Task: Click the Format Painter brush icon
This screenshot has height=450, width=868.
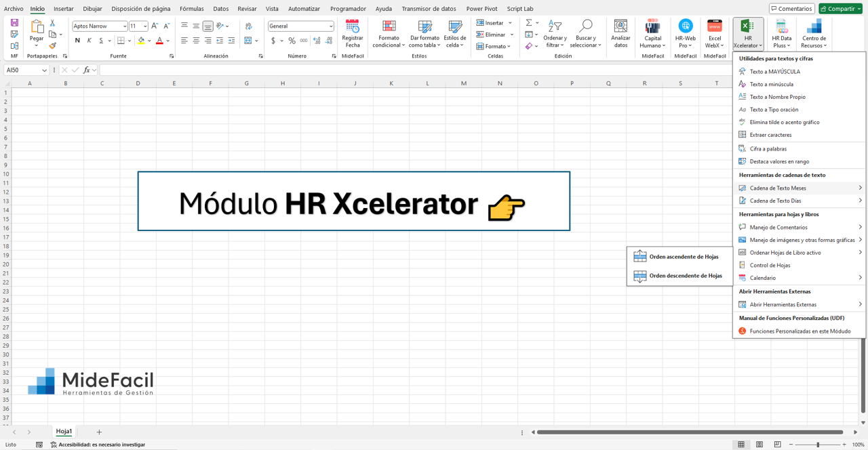Action: tap(52, 46)
